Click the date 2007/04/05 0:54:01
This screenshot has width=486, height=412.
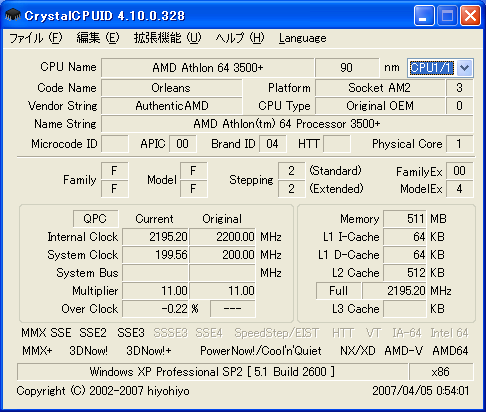[x=421, y=391]
